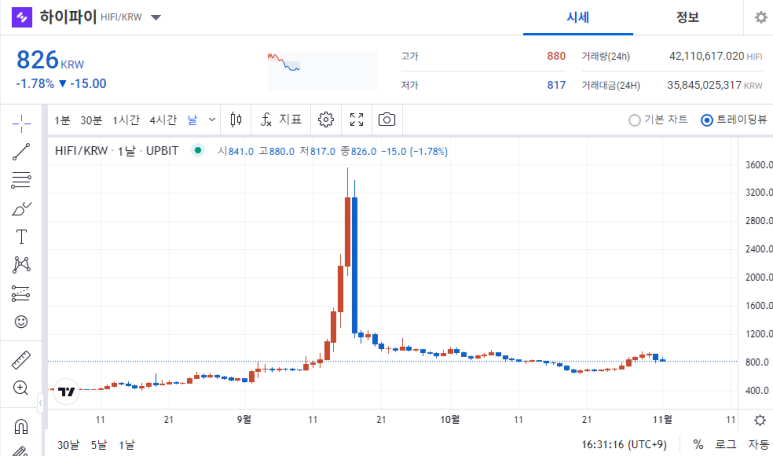Image resolution: width=773 pixels, height=456 pixels.
Task: Select the crosshair cursor tool
Action: [x=21, y=124]
